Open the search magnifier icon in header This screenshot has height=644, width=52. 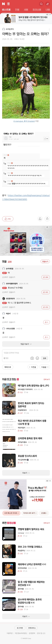[41, 4]
